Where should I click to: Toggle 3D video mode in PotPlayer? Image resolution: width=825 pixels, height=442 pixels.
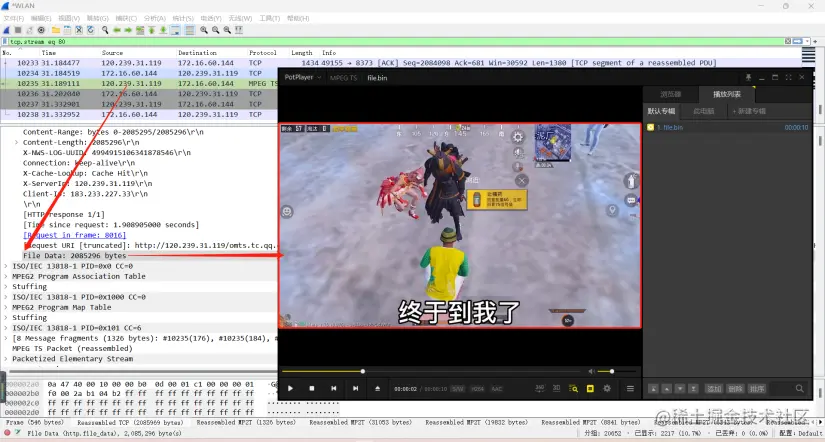[x=557, y=388]
